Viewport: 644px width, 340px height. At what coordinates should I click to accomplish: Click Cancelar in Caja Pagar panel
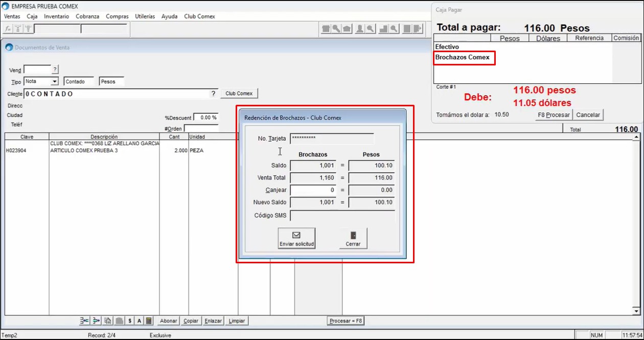pyautogui.click(x=588, y=115)
